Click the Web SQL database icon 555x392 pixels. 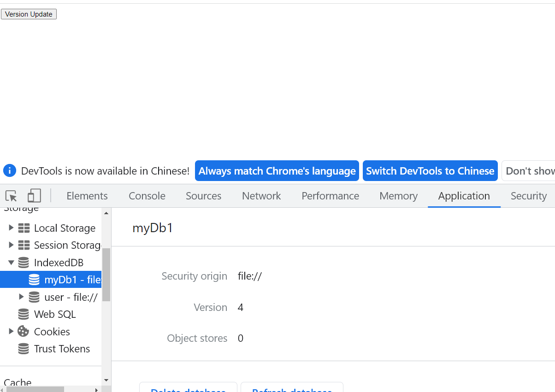(x=24, y=314)
